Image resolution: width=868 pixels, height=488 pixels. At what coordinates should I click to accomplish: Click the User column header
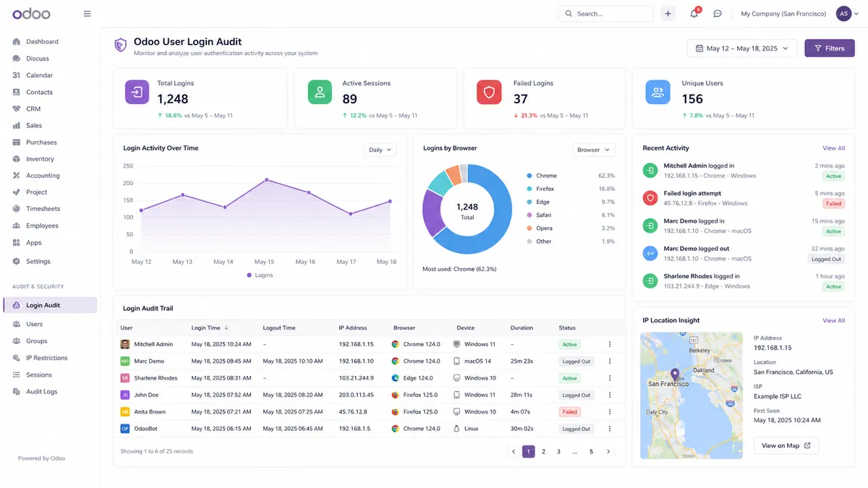[127, 328]
